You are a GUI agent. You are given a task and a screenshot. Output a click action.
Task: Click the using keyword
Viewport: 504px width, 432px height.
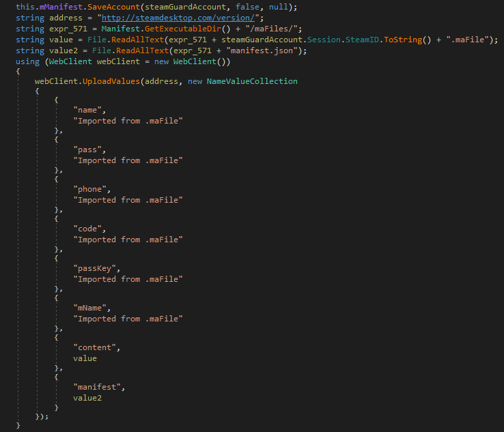coord(27,61)
